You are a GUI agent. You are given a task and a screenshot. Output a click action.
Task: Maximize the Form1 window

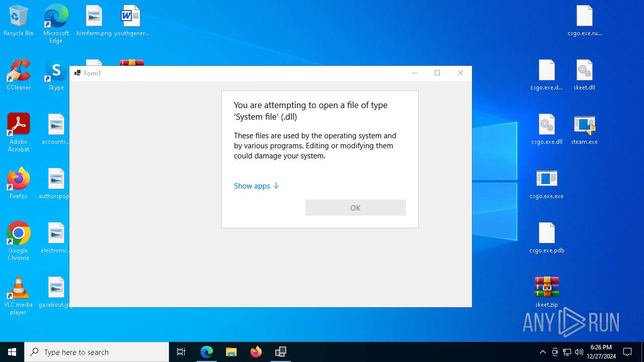pos(437,73)
